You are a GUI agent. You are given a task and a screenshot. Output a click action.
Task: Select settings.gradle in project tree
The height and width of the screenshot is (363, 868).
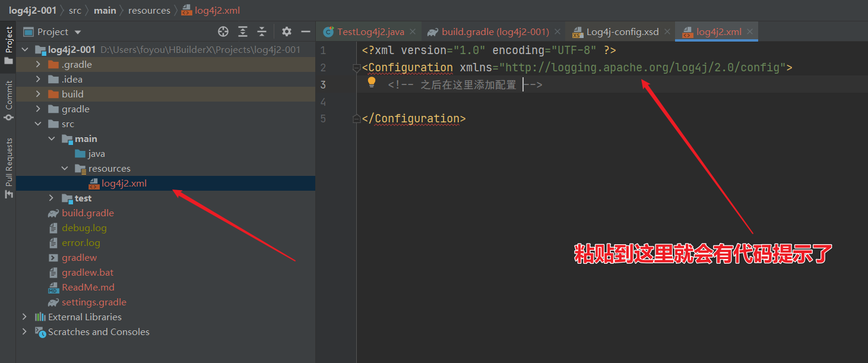[94, 302]
